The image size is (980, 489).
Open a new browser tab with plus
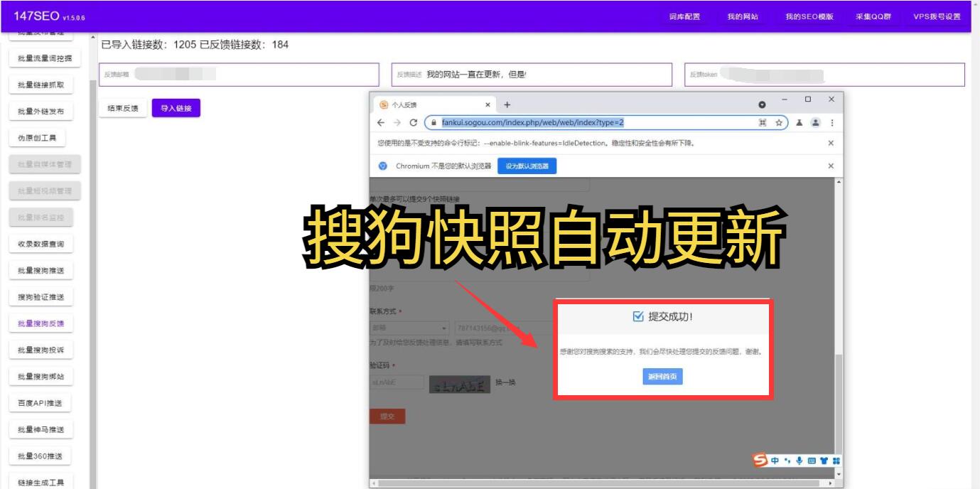tap(507, 104)
